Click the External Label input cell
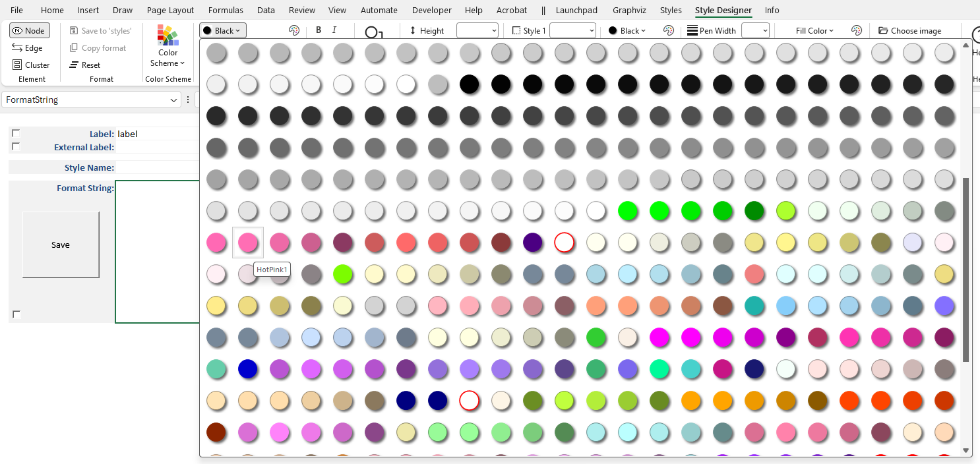The width and height of the screenshot is (980, 464). pos(157,147)
